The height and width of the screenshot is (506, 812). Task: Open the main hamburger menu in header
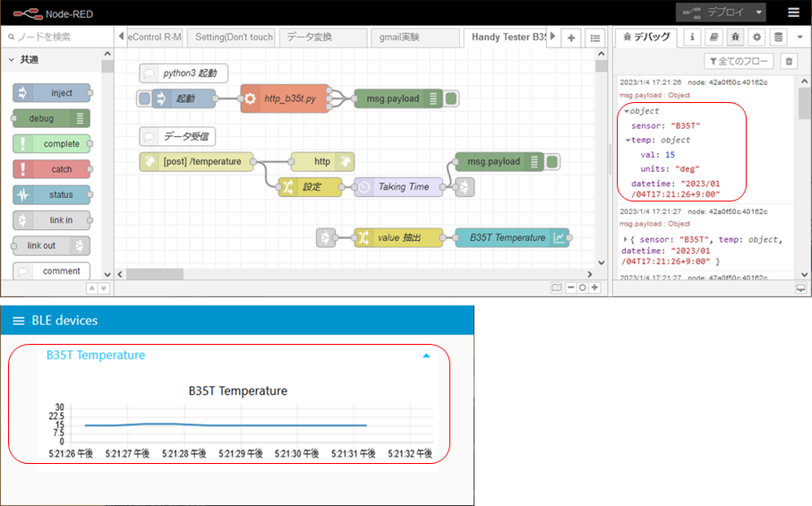(793, 13)
